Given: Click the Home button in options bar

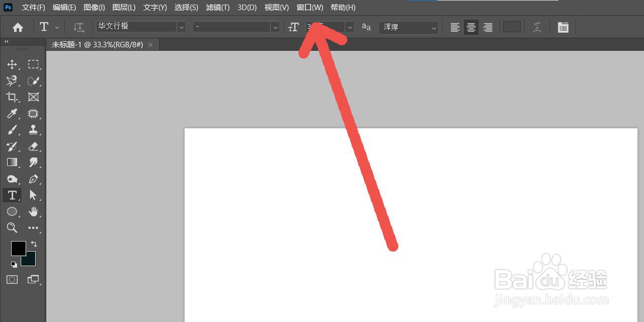Looking at the screenshot, I should [x=18, y=28].
